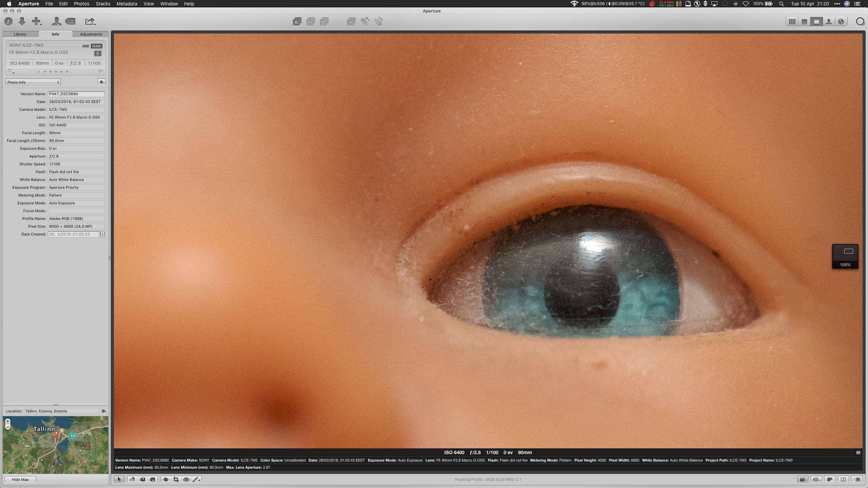Click the Hide Map button
Image resolution: width=868 pixels, height=488 pixels.
pos(20,480)
